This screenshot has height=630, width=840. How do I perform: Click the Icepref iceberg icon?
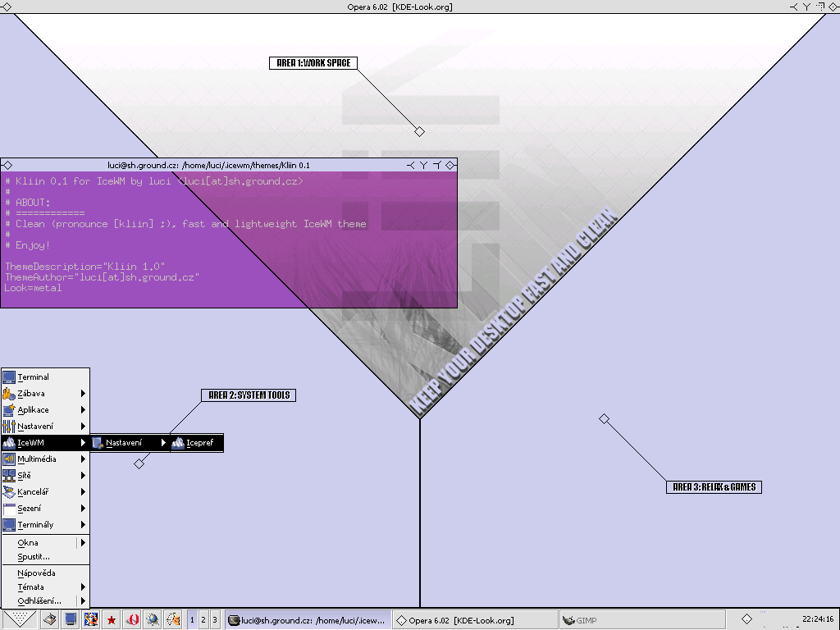[x=178, y=442]
